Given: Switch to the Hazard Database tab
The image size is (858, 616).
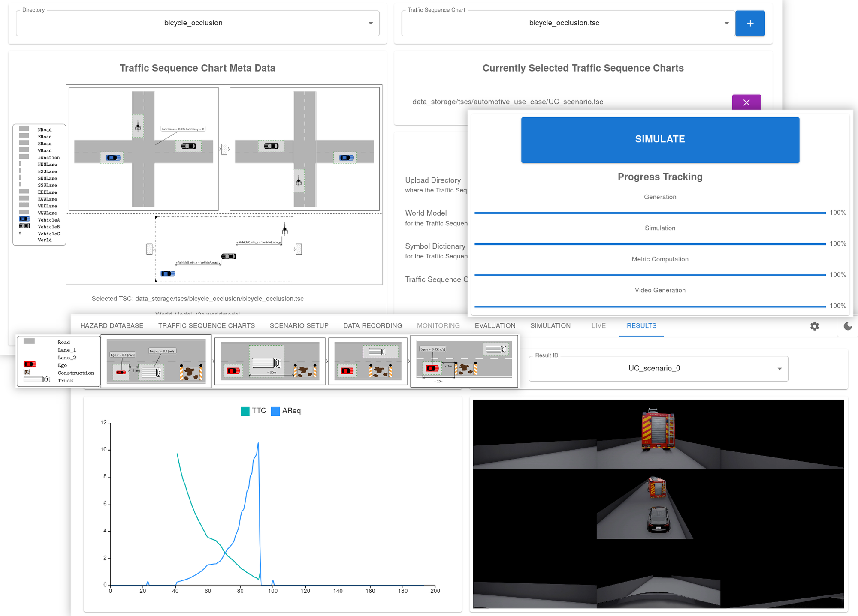Looking at the screenshot, I should pos(112,325).
